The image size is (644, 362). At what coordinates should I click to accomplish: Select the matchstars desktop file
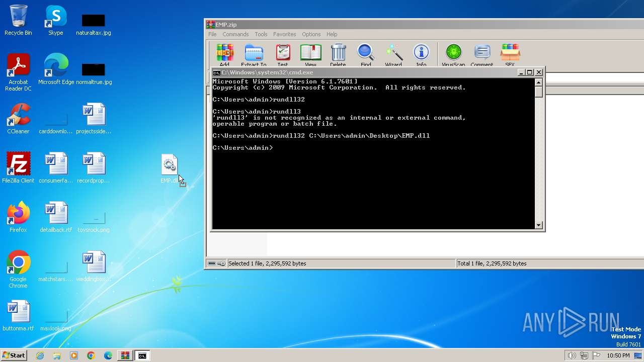tap(56, 271)
